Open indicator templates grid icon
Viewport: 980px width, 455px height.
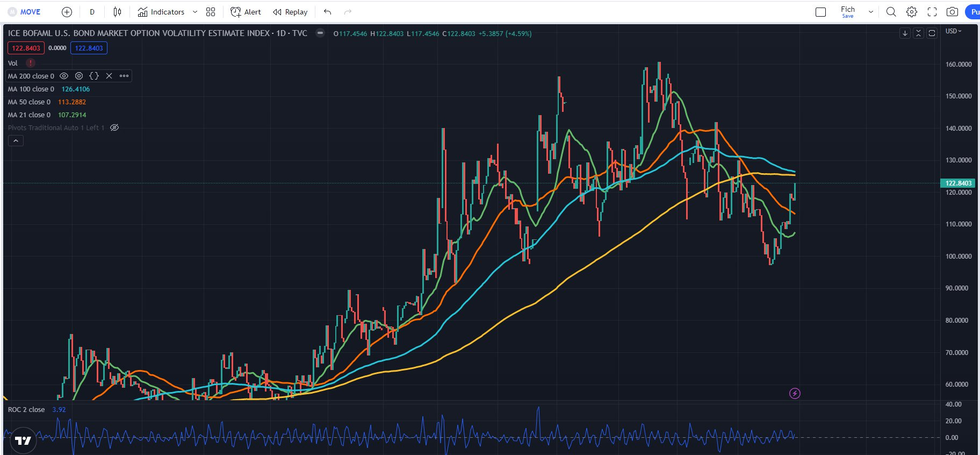(211, 12)
